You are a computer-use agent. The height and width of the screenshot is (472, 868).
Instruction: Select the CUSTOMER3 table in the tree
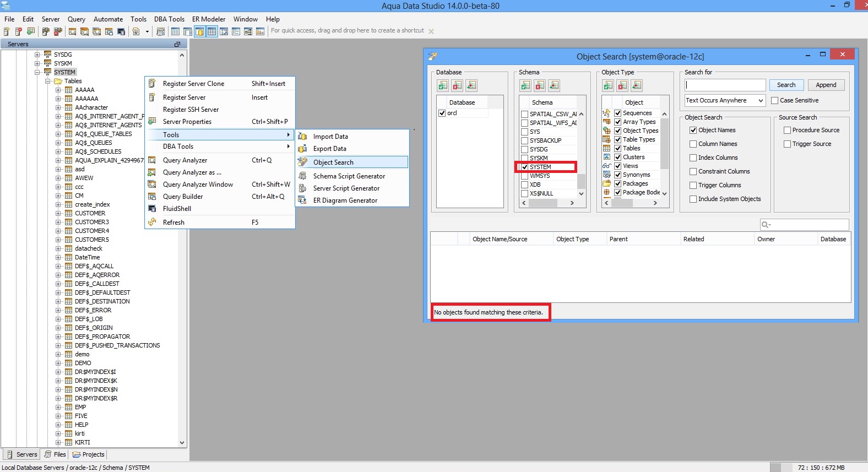tap(92, 222)
